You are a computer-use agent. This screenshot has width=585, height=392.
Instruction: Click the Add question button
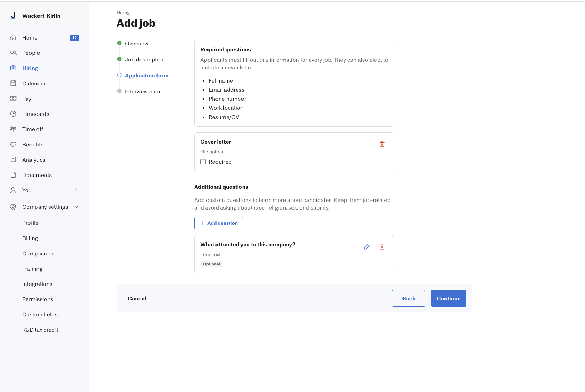click(x=219, y=223)
